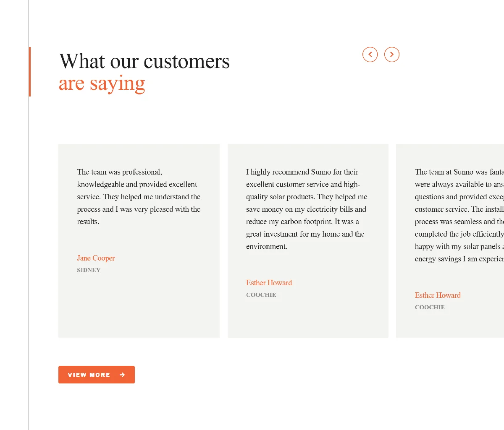Click the word "results." in Jane's testimonial
This screenshot has width=504, height=430.
pos(88,222)
